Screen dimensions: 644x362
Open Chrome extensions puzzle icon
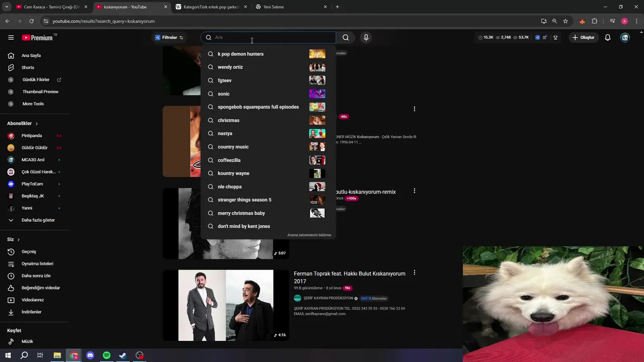pos(594,21)
